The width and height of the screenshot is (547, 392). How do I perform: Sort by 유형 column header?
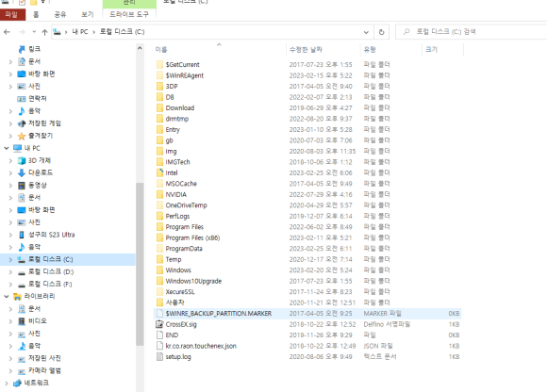(370, 50)
